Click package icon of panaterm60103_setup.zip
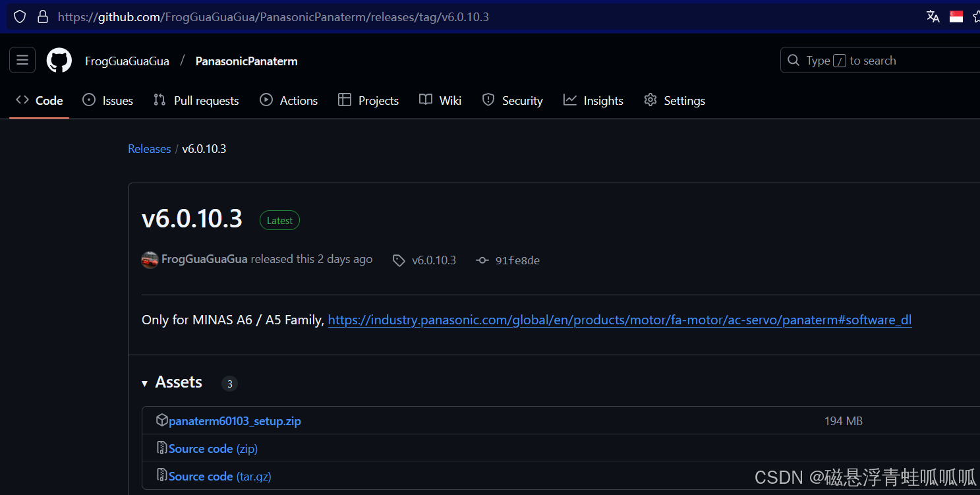 161,420
